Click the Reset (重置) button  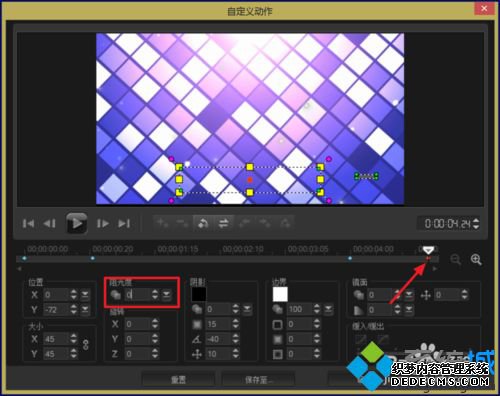pos(178,379)
